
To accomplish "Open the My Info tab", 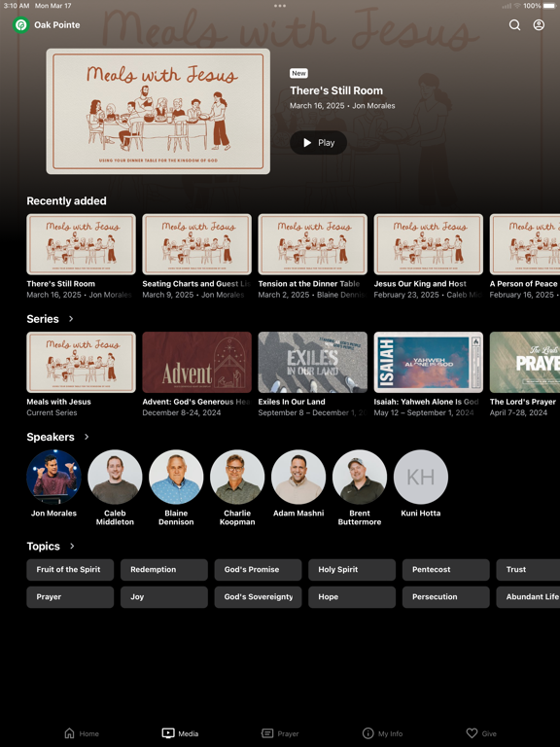I will (382, 733).
